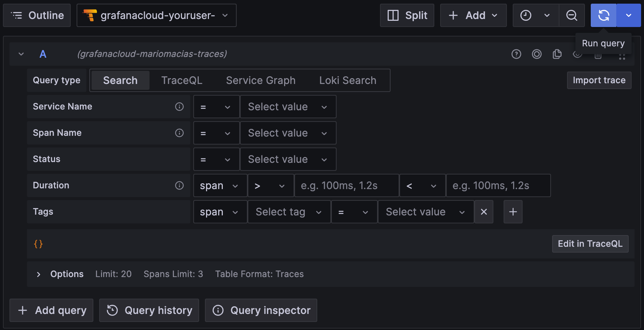Select the Search query type
The height and width of the screenshot is (330, 644).
120,80
